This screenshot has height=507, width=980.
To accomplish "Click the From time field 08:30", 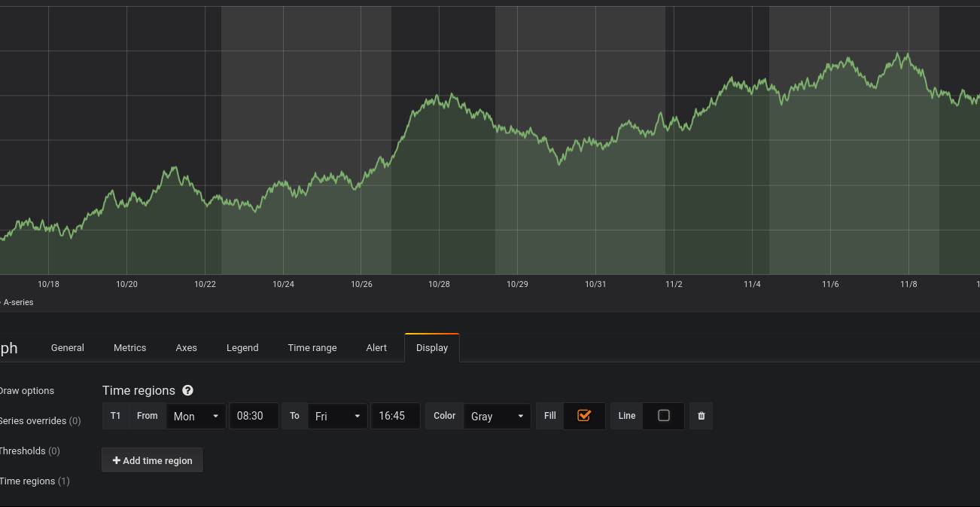I will [x=254, y=416].
